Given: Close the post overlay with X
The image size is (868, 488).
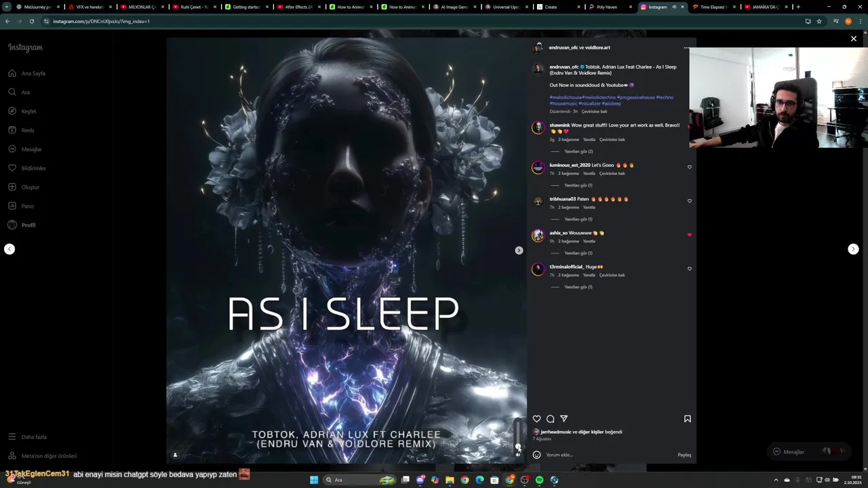Looking at the screenshot, I should pyautogui.click(x=854, y=39).
